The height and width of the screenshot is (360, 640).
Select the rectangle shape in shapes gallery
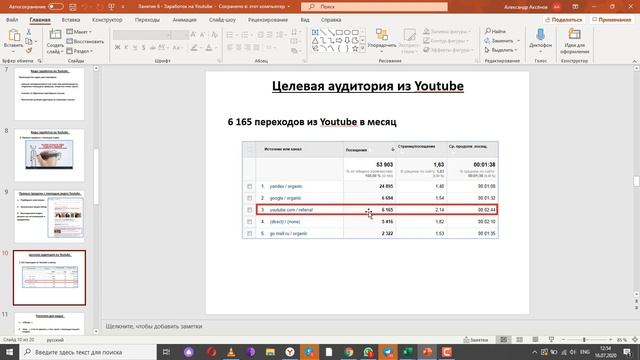[x=339, y=32]
